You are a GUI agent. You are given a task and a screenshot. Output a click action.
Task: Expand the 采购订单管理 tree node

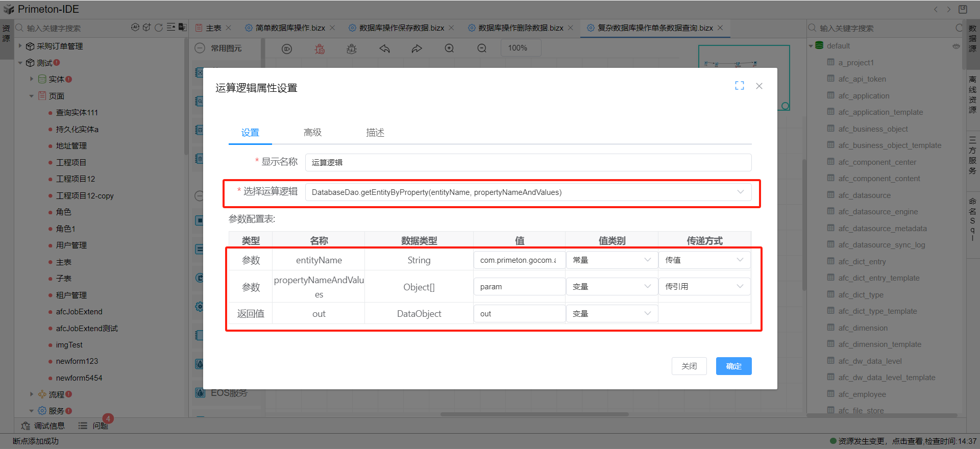[20, 46]
